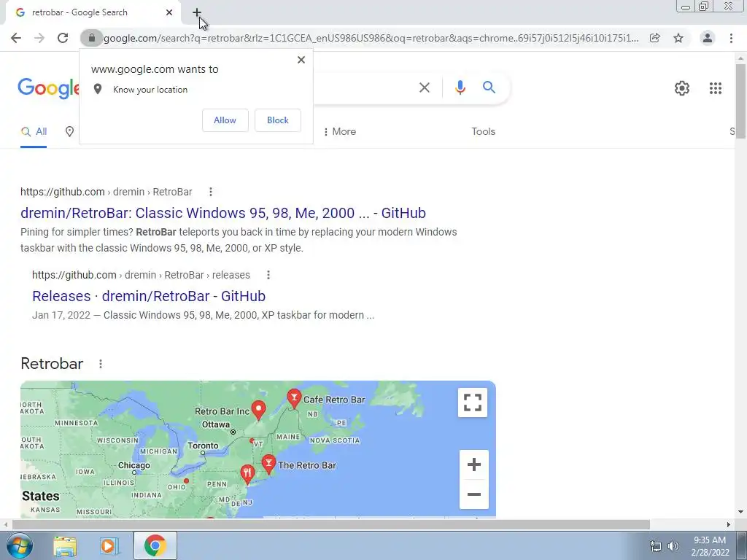Open Retrobar places section options
This screenshot has height=560, width=747.
coord(101,364)
